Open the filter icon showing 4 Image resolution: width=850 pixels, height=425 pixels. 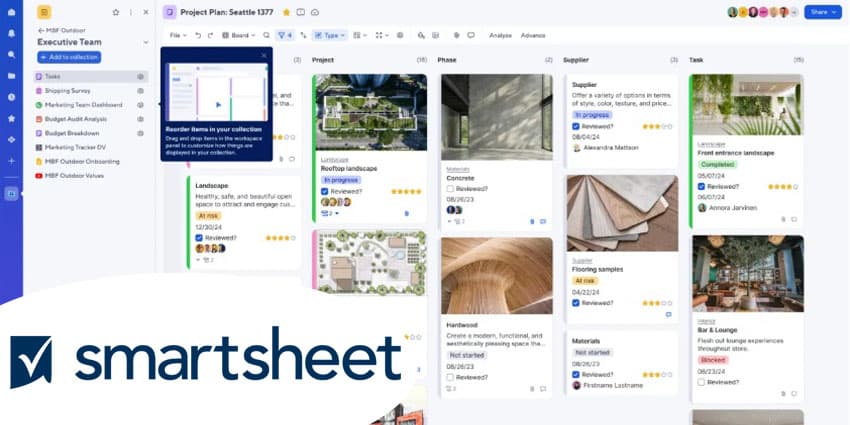coord(285,35)
